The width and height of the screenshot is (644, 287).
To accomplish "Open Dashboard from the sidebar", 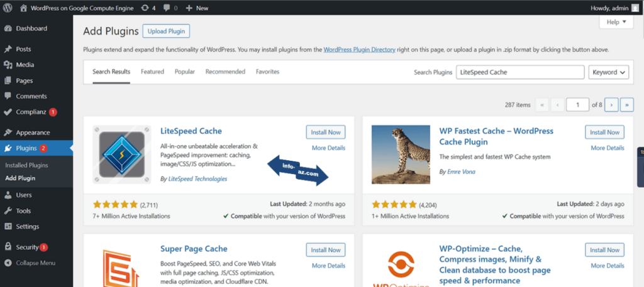I will coord(31,29).
